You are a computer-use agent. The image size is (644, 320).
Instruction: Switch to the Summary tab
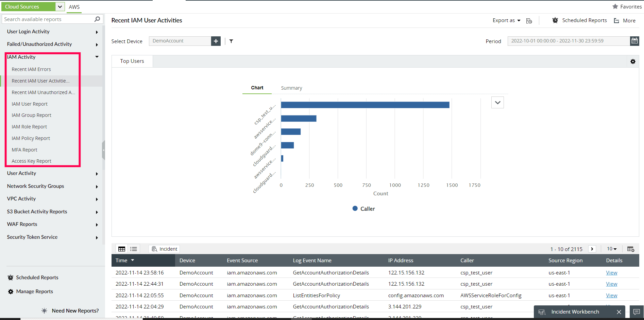coord(291,88)
